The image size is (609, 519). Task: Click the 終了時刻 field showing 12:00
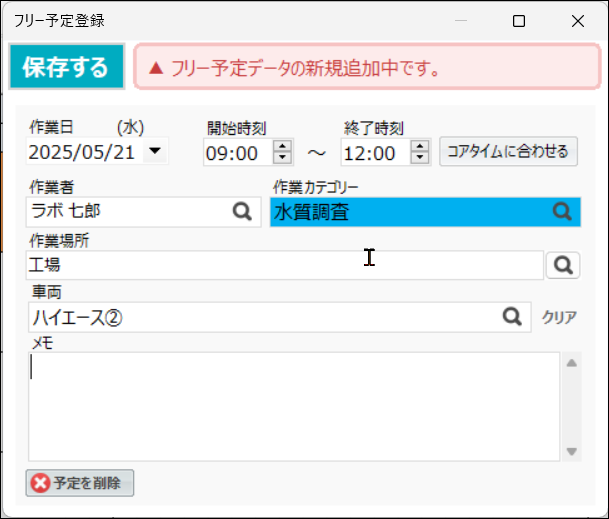tap(376, 152)
